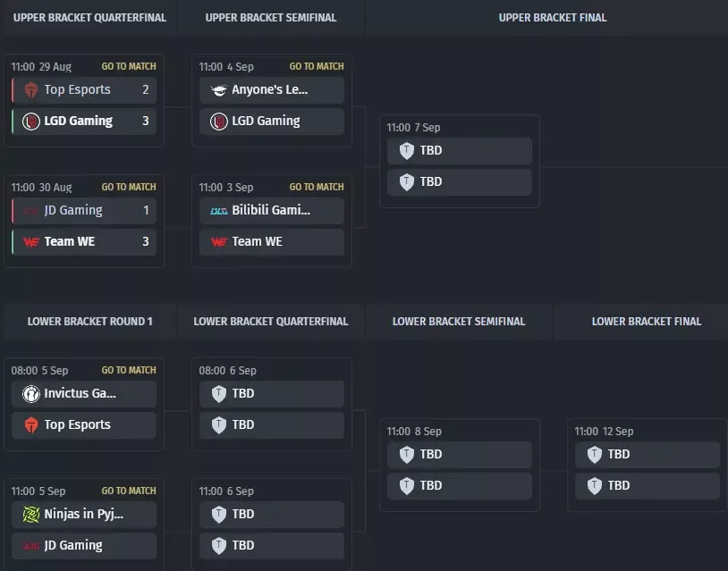Click the LGD Gaming row with score 3

click(84, 121)
